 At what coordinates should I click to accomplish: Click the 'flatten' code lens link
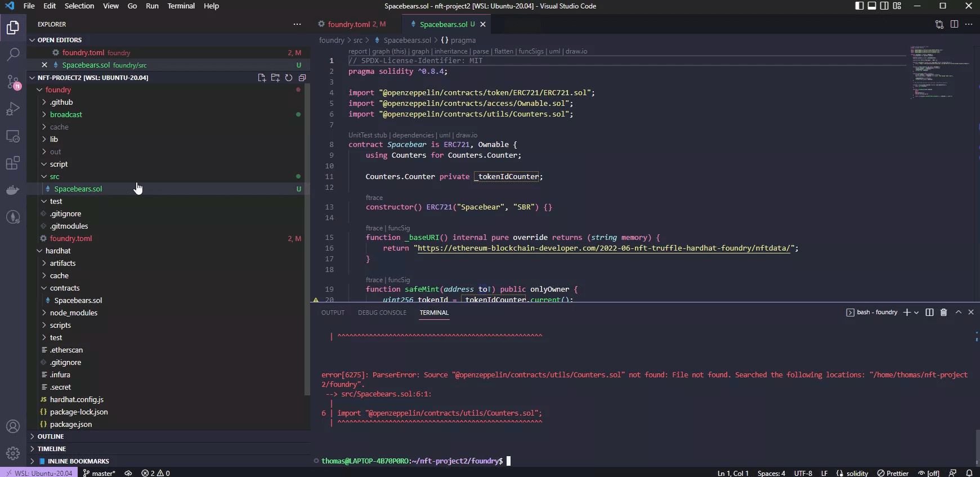504,51
